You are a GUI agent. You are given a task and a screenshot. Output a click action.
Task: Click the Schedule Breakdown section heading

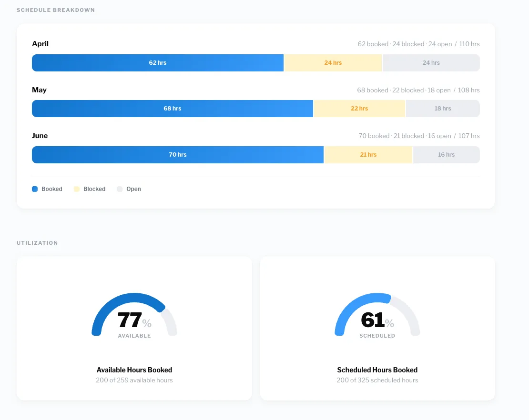56,10
